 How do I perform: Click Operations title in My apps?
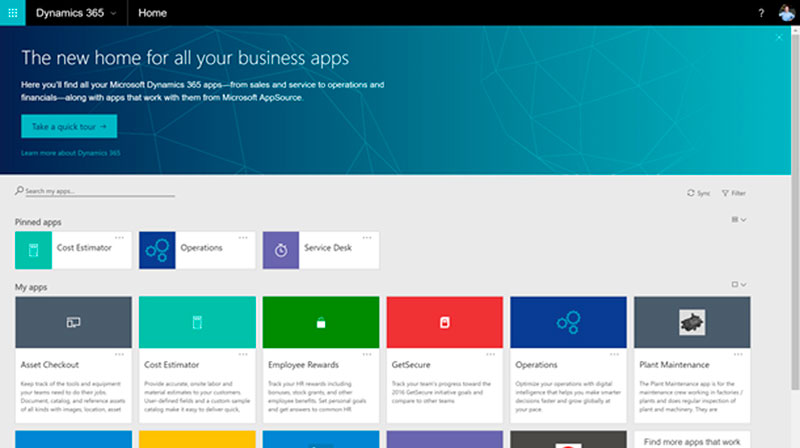[536, 365]
